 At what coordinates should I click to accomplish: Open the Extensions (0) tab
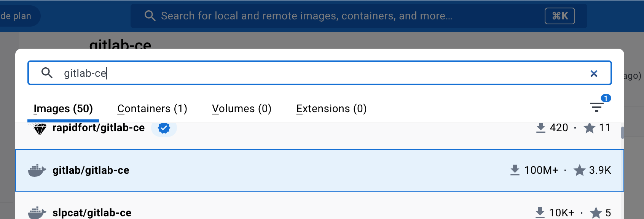point(332,109)
